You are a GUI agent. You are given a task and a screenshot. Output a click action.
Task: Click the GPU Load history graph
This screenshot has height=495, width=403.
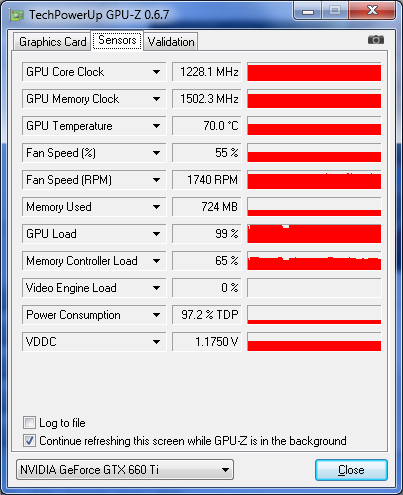(x=314, y=234)
